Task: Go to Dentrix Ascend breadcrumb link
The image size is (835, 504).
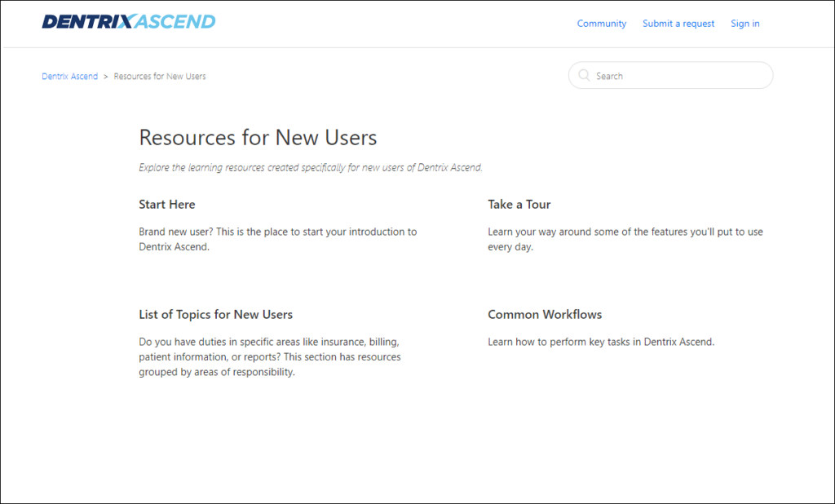Action: click(x=70, y=76)
